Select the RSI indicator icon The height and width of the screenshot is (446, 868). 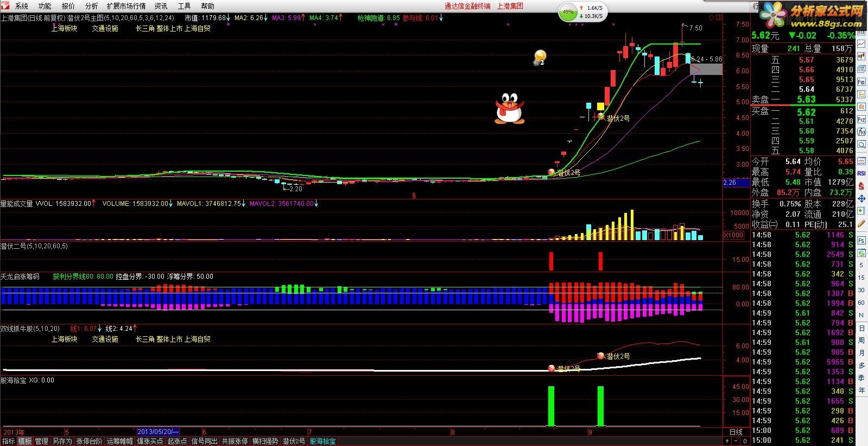click(861, 173)
